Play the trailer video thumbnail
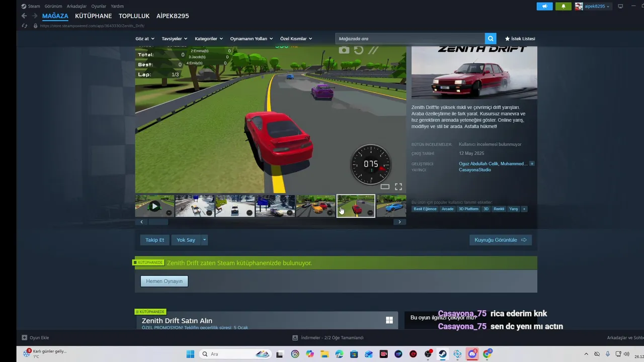The image size is (644, 362). click(154, 206)
